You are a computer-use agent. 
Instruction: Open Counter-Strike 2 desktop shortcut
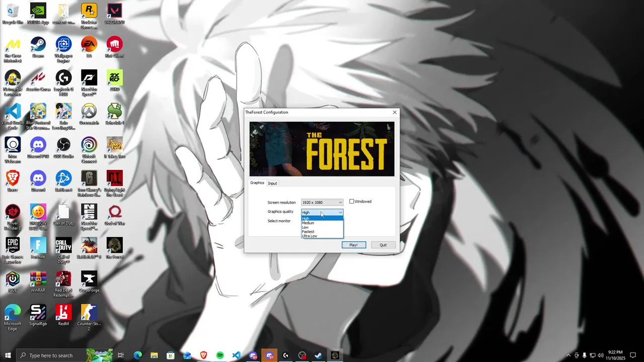(89, 318)
